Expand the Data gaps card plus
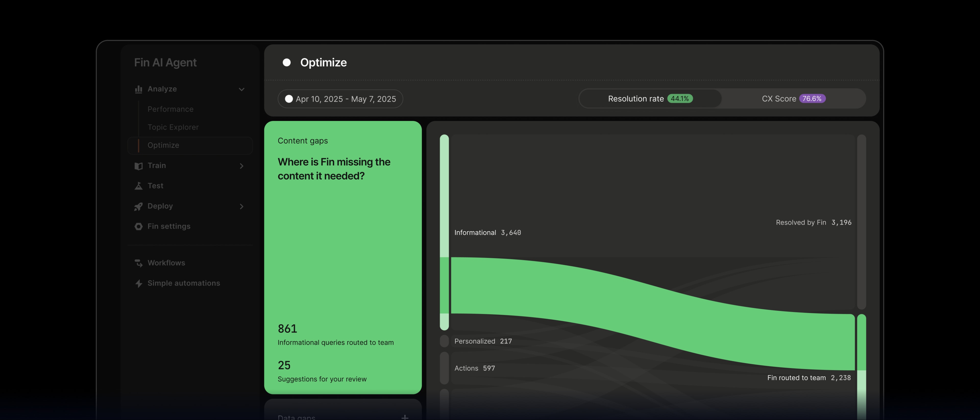The height and width of the screenshot is (420, 980). (405, 417)
